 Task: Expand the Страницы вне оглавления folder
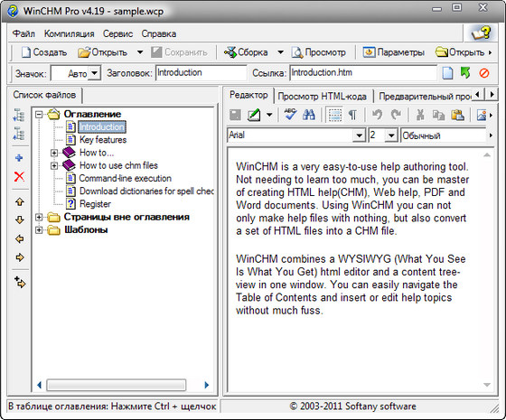39,217
